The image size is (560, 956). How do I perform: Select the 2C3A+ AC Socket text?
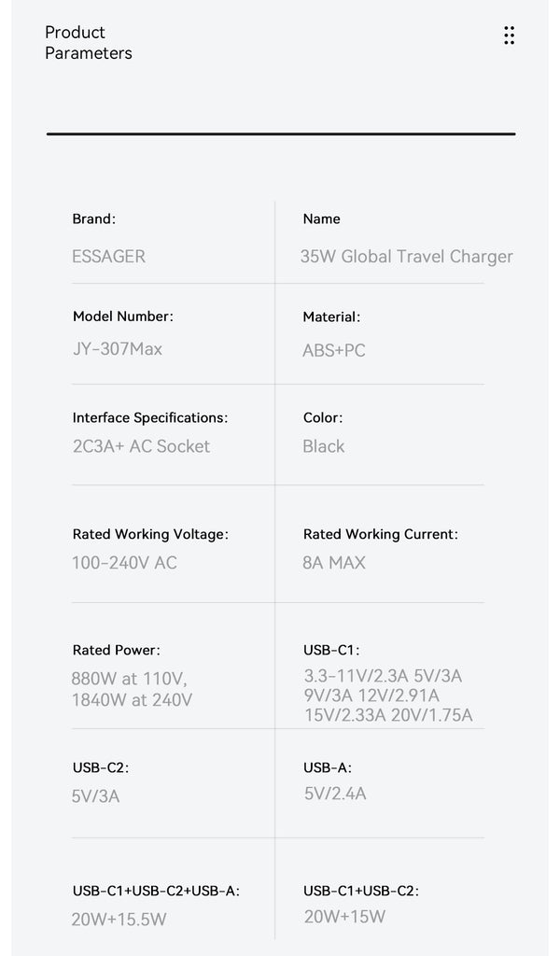coord(141,446)
